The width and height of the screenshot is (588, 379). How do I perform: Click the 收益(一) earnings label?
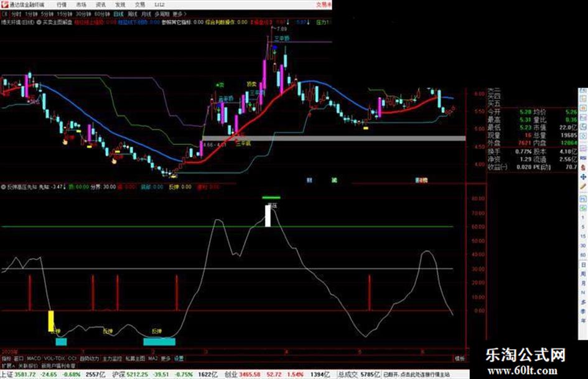coord(498,167)
